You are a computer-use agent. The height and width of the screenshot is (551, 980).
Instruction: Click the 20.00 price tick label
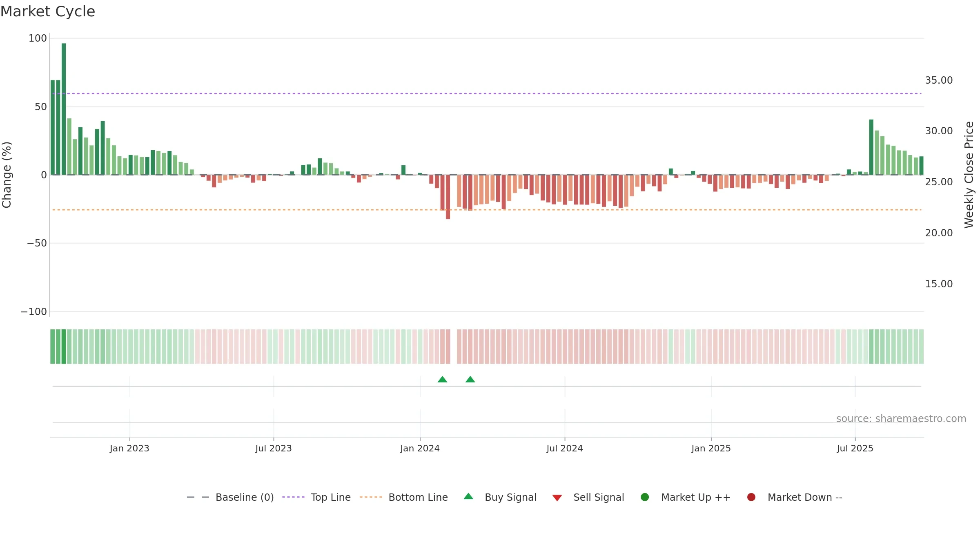939,233
